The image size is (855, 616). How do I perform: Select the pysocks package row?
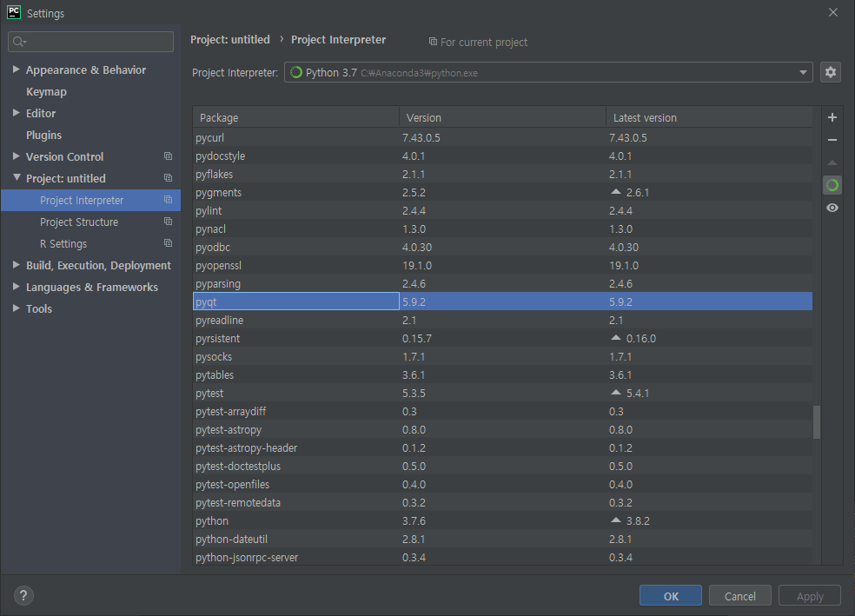click(503, 356)
